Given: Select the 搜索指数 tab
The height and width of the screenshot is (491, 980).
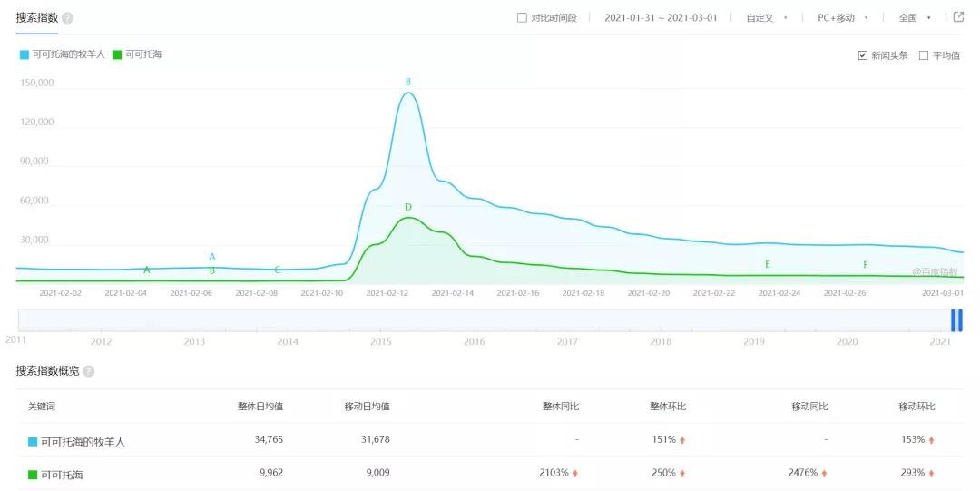Looking at the screenshot, I should pos(37,18).
